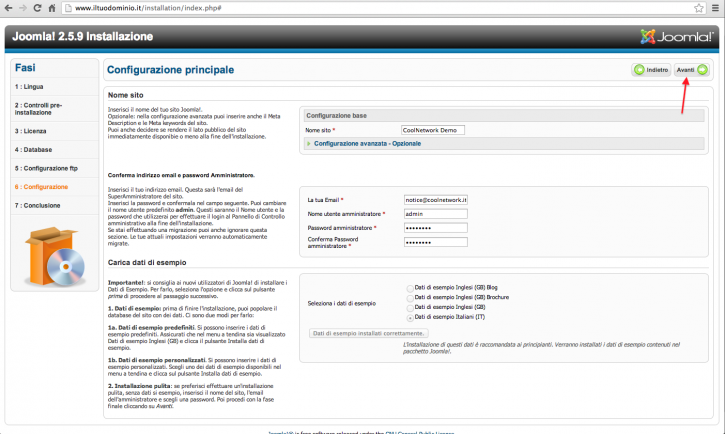This screenshot has height=434, width=725.
Task: Select Dati di esempio Inglesi (GB) Brochure
Action: click(410, 298)
